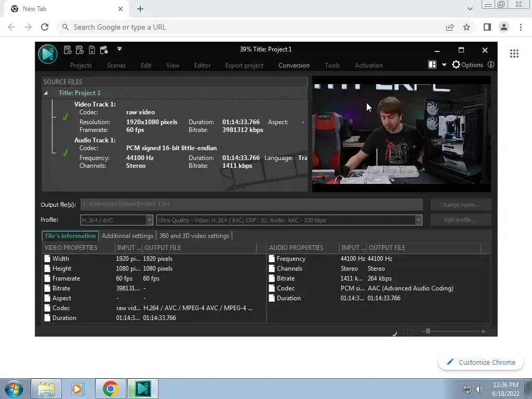Click the output file path field
Viewport: 532px width, 399px height.
[251, 204]
